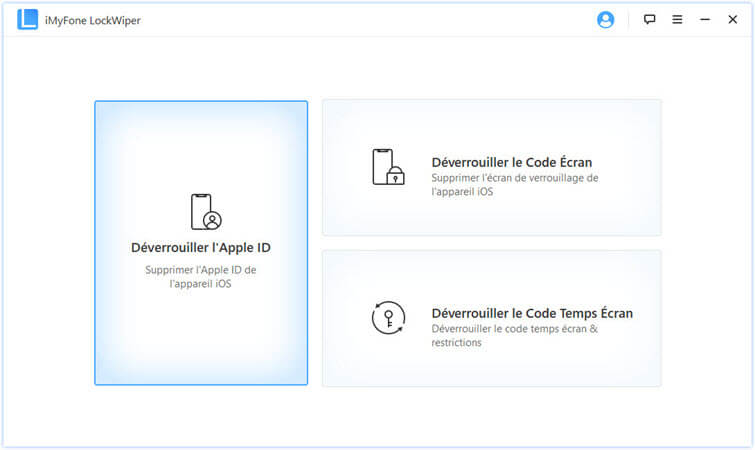
Task: Click "Supprimer l'Apple ID de l'appareil iOS" text
Action: (201, 277)
